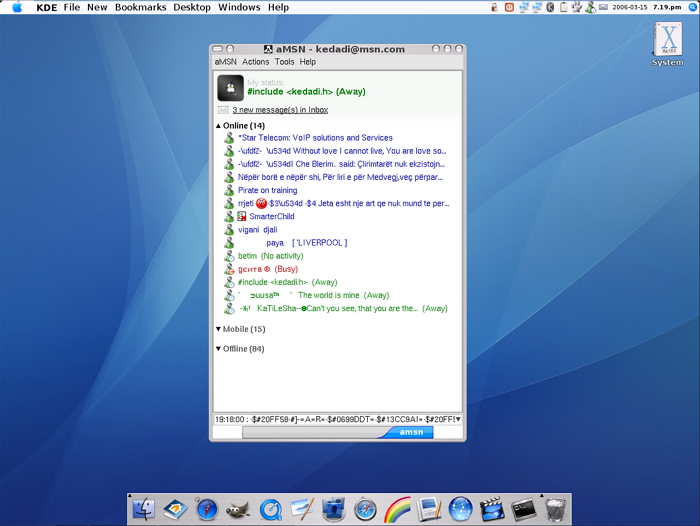Open the newspaper-with-pen icon in the dock
This screenshot has height=526, width=700.
[429, 509]
